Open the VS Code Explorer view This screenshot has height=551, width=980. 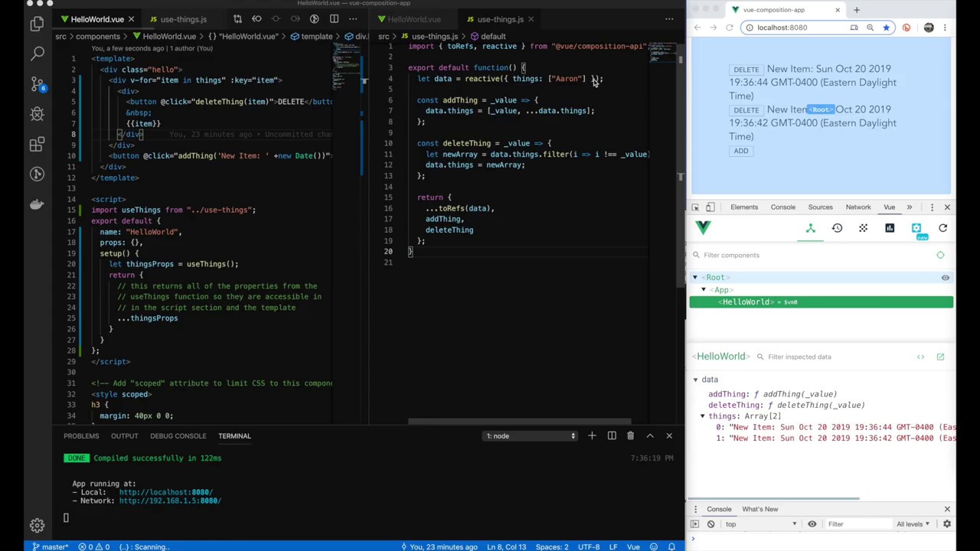[x=37, y=24]
